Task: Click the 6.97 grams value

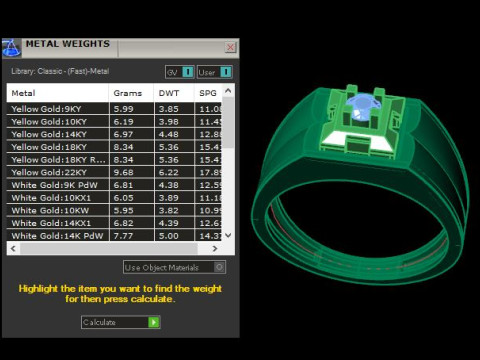Action: (x=123, y=134)
